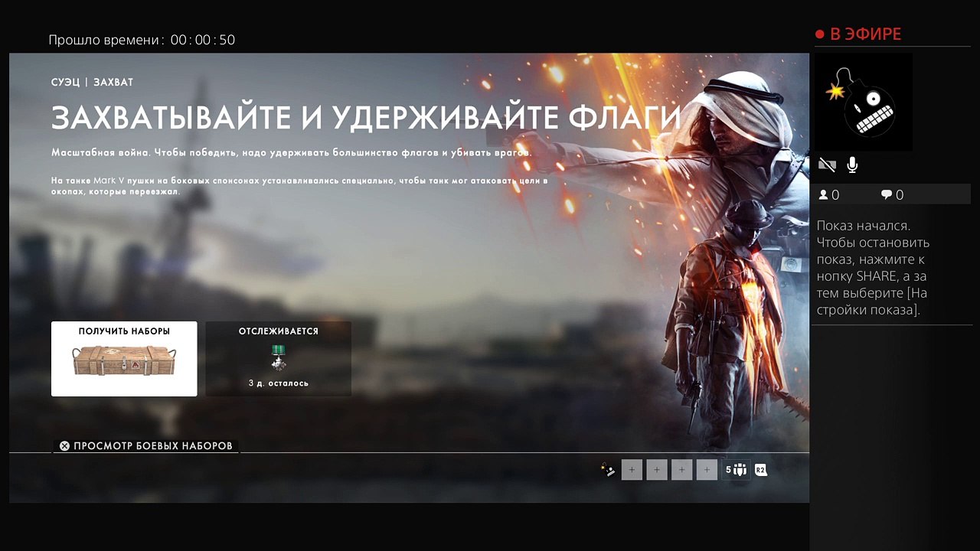980x551 pixels.
Task: Click the microphone icon in broadcast panel
Action: click(x=852, y=165)
